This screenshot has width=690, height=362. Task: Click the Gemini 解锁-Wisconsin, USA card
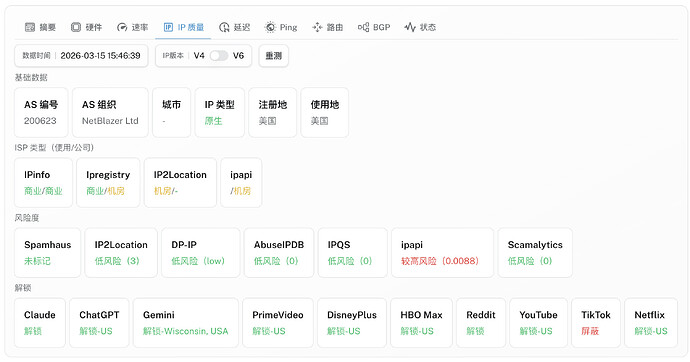186,323
